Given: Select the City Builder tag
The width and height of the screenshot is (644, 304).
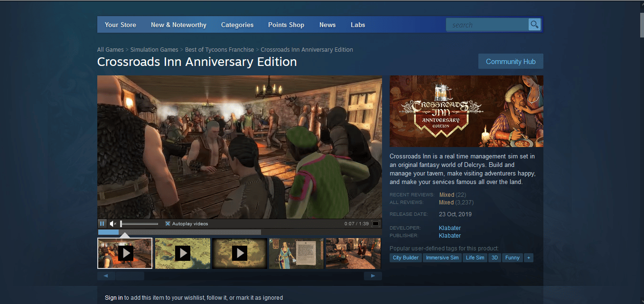Looking at the screenshot, I should click(x=406, y=258).
